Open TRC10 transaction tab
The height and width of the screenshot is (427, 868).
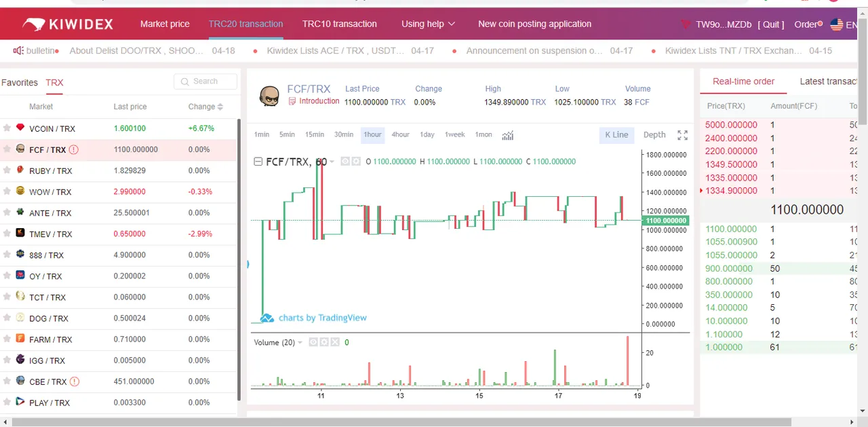340,24
